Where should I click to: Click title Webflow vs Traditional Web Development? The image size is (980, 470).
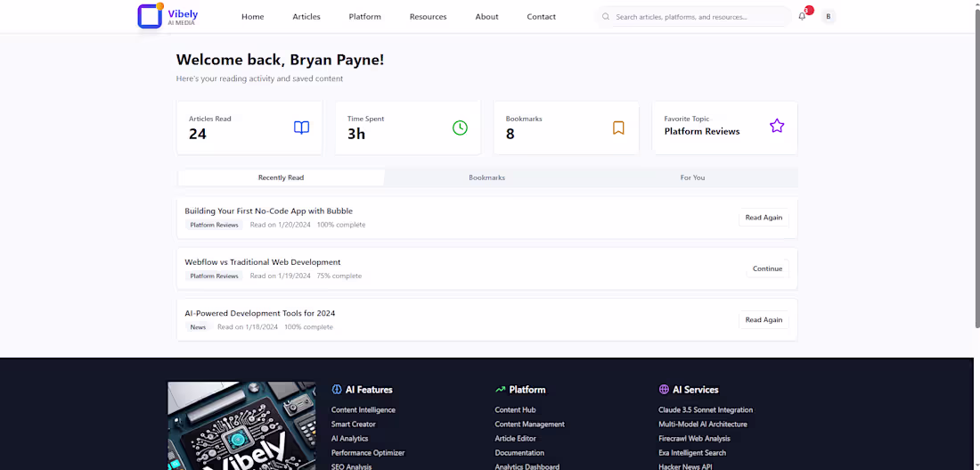point(263,262)
